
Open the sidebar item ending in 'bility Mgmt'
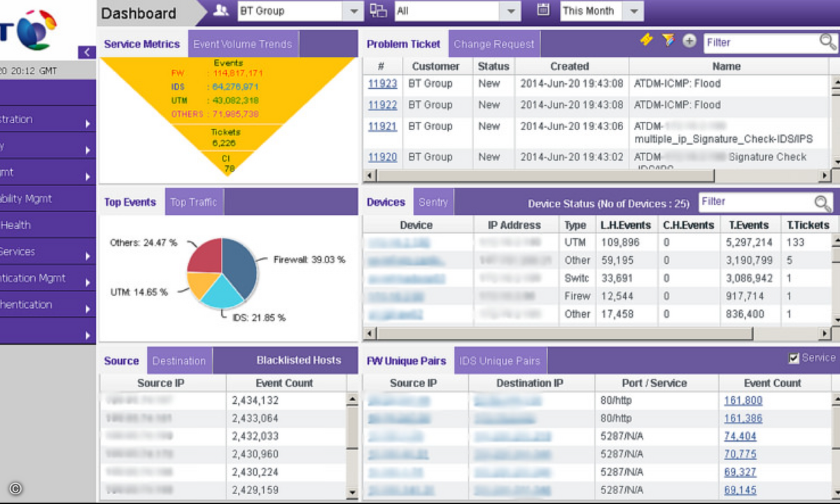(x=48, y=199)
